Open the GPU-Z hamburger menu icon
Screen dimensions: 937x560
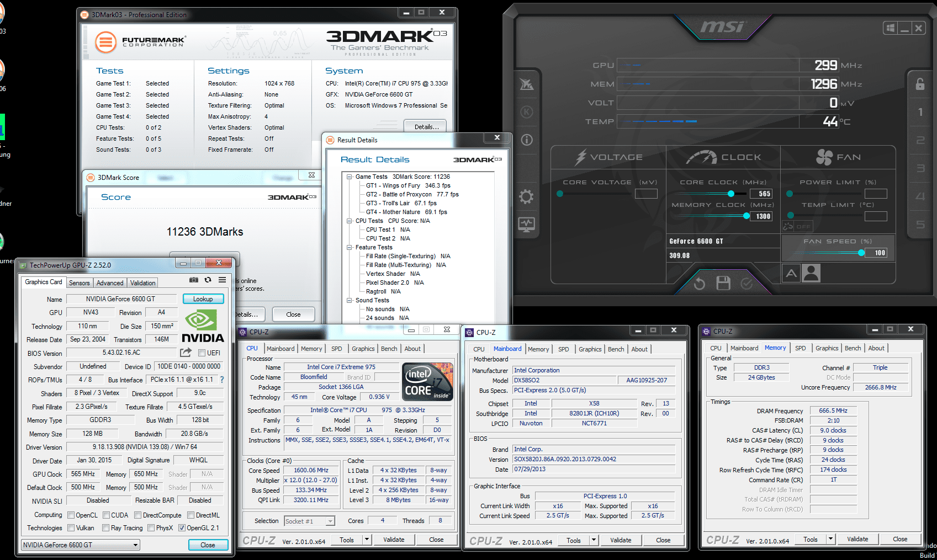pyautogui.click(x=222, y=280)
